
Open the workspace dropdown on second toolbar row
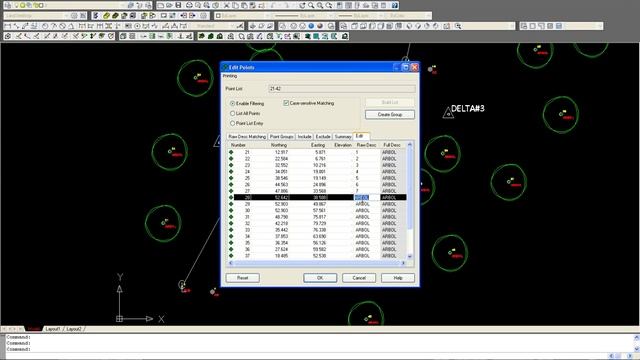(x=67, y=16)
